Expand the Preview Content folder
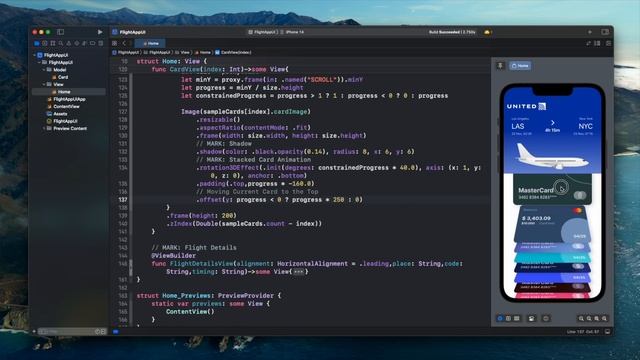Screen dimensions: 640x360 (x=44, y=128)
